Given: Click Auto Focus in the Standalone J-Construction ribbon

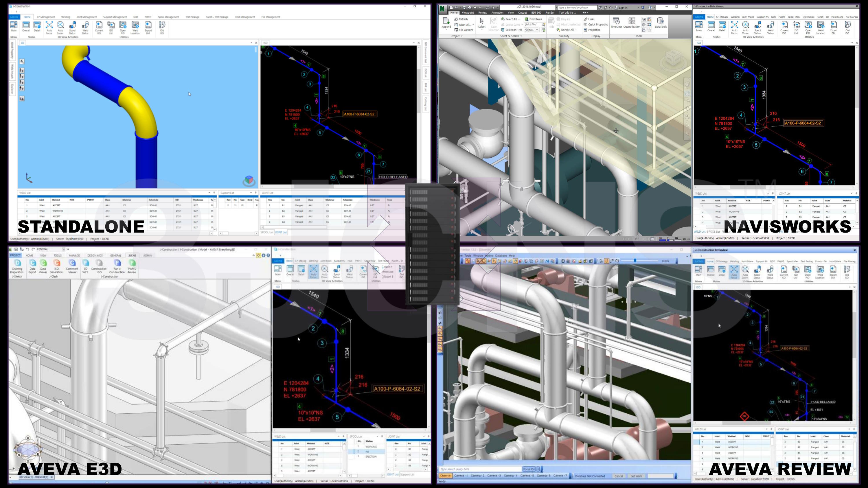Looking at the screenshot, I should pyautogui.click(x=49, y=27).
